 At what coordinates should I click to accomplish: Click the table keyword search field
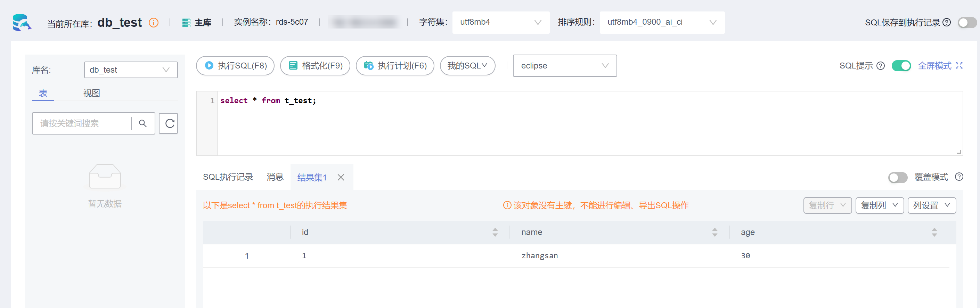82,123
